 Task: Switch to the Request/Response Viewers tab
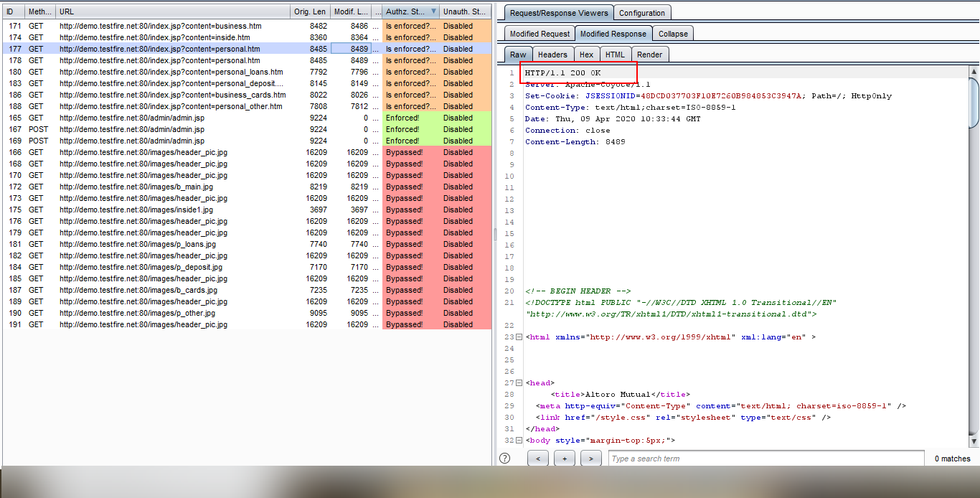point(559,13)
